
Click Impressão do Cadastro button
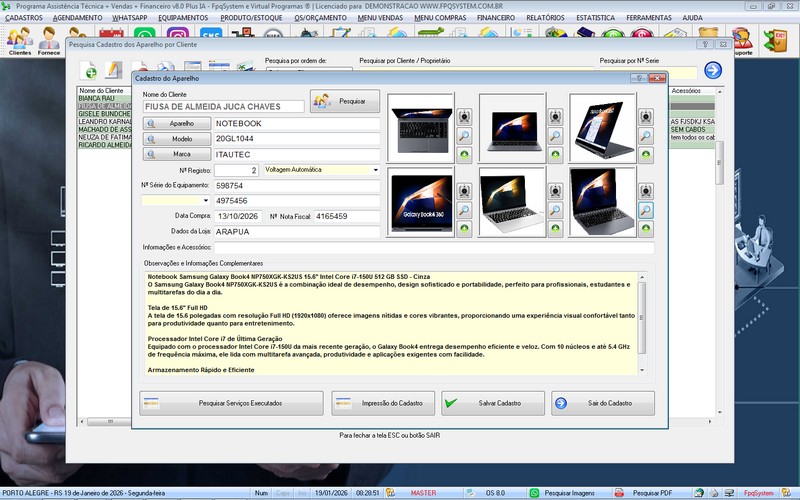383,403
